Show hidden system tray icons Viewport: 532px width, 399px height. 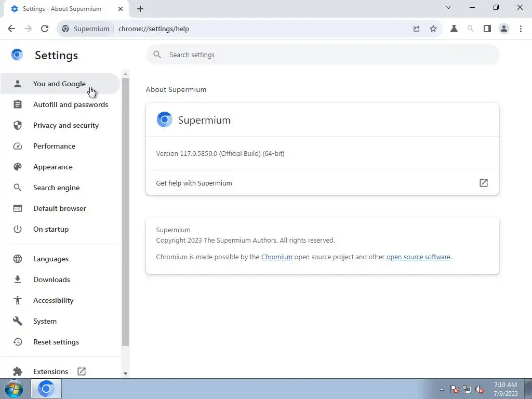pyautogui.click(x=442, y=390)
